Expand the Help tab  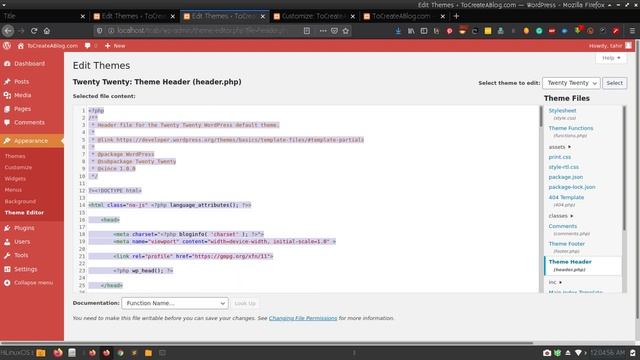tap(611, 58)
